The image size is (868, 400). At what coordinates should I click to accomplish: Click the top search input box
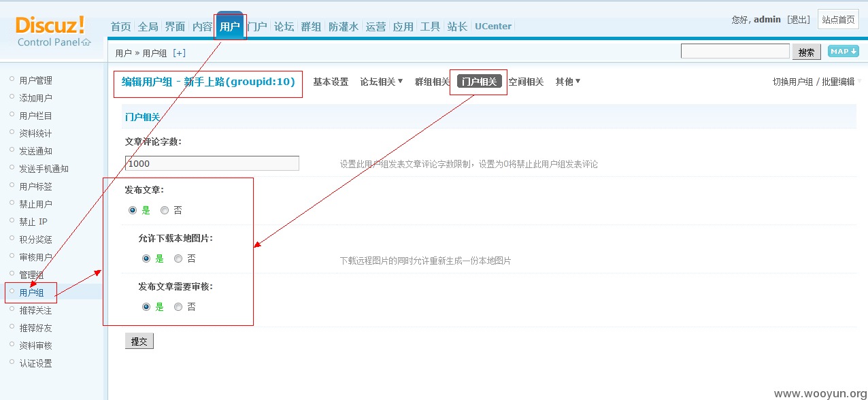pos(735,52)
